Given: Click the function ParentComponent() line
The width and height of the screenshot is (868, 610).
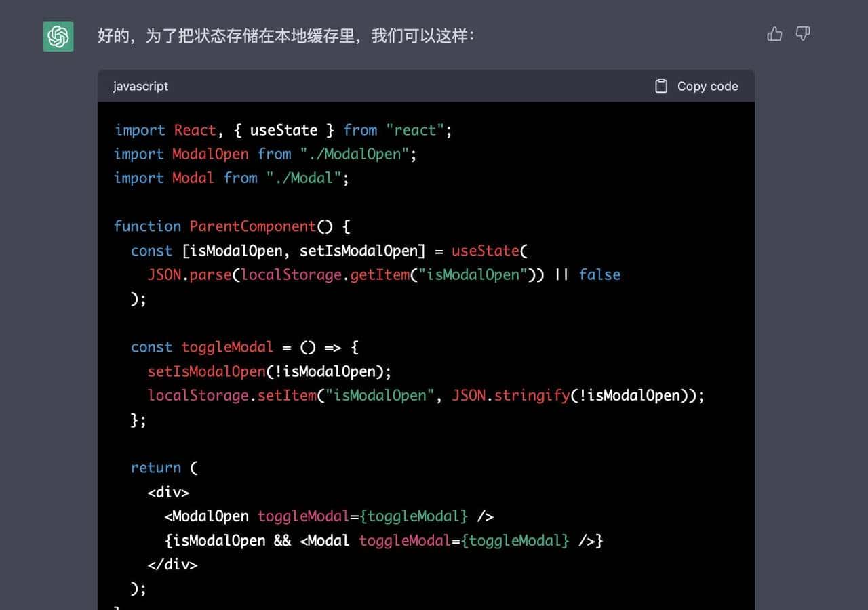Looking at the screenshot, I should [x=232, y=226].
